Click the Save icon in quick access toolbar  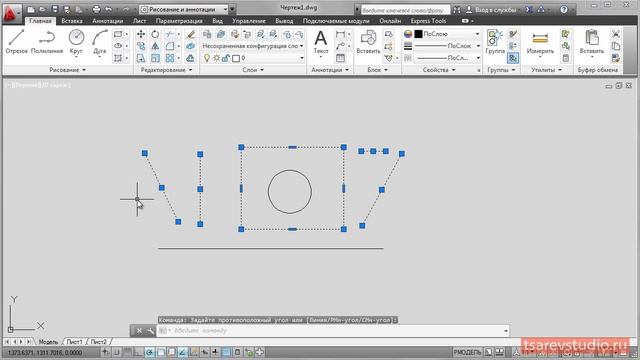[x=55, y=9]
